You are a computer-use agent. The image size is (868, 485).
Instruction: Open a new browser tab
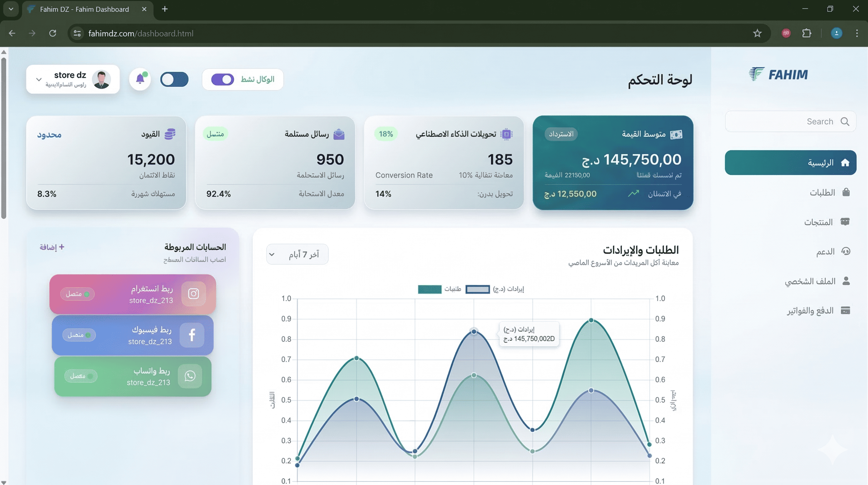(164, 9)
